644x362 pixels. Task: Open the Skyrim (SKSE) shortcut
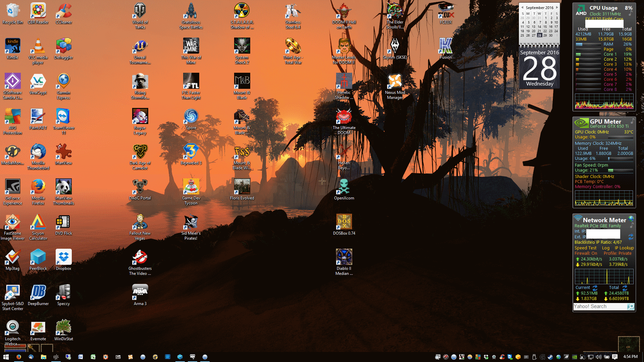[x=395, y=49]
